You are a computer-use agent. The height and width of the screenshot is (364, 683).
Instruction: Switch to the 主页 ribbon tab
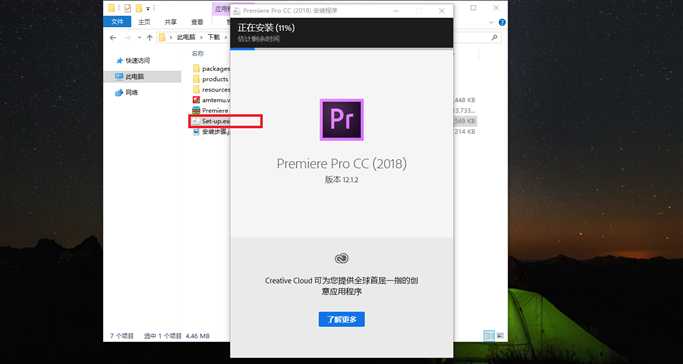(x=144, y=22)
